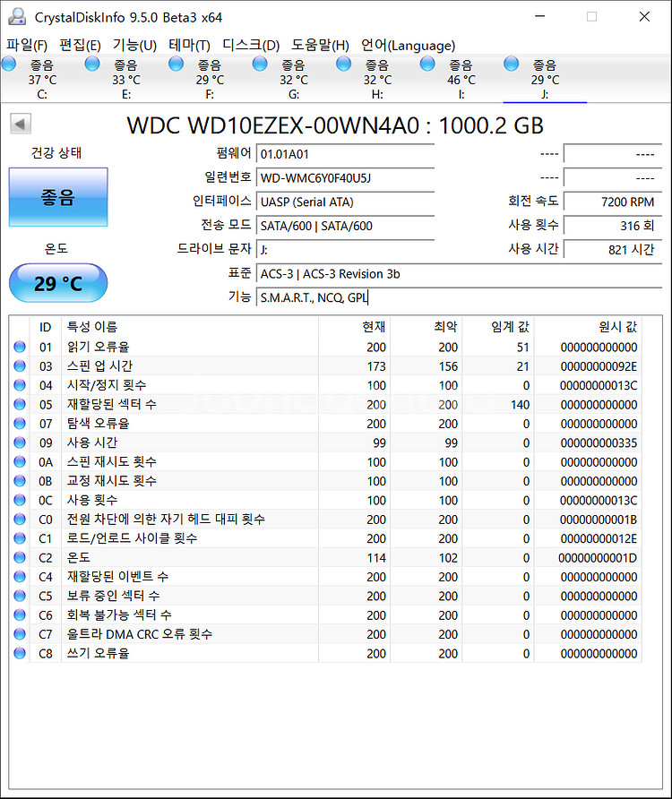Select the 스핀 업 시간 attribute name
Screen dimensions: 672x799
(x=100, y=365)
